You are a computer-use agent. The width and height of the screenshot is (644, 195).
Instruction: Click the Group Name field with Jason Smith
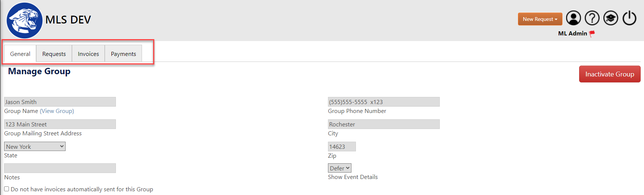click(x=60, y=102)
